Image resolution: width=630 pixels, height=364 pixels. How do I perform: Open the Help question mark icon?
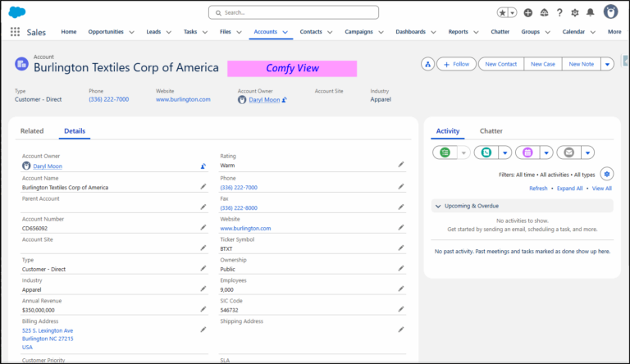coord(559,12)
